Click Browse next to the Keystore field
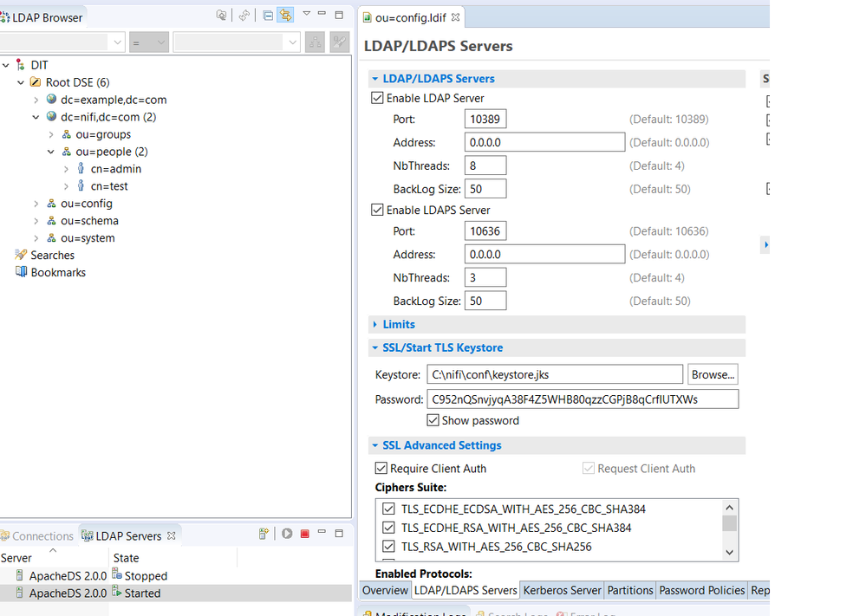Image resolution: width=866 pixels, height=616 pixels. click(x=713, y=373)
